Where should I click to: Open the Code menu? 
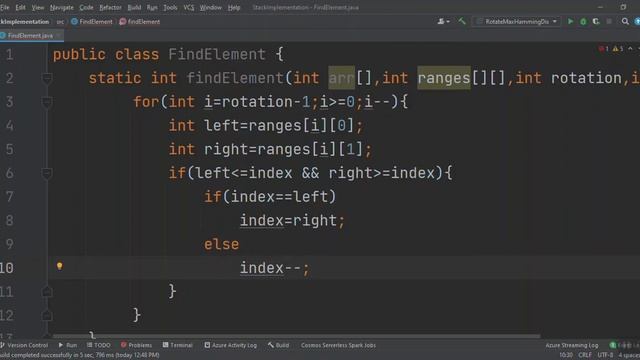(86, 7)
